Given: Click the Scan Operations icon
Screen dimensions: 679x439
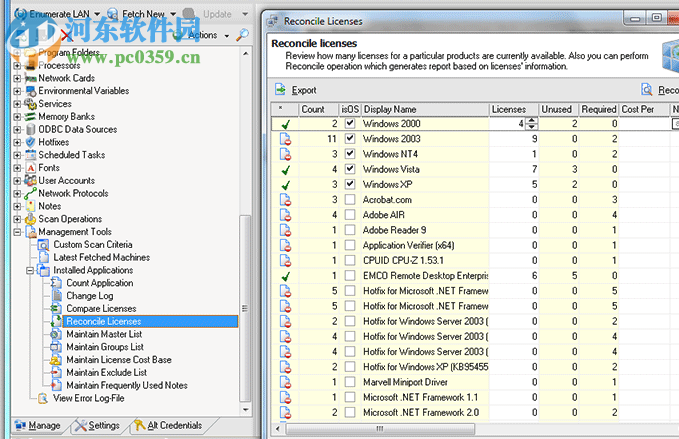Looking at the screenshot, I should (x=30, y=219).
